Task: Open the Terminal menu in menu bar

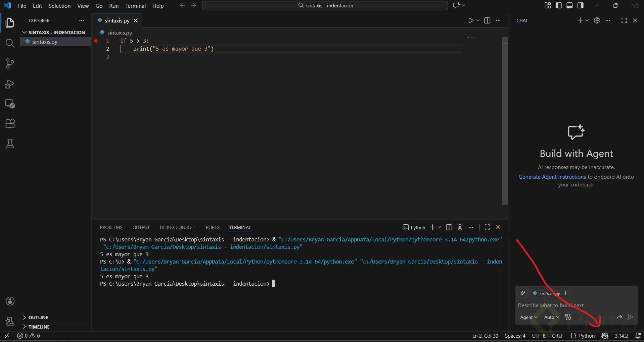Action: tap(135, 6)
